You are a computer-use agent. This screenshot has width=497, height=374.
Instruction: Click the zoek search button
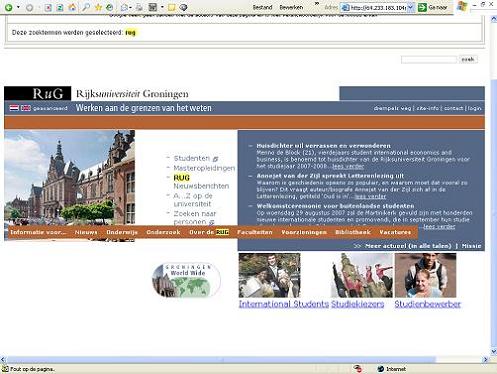[x=468, y=59]
